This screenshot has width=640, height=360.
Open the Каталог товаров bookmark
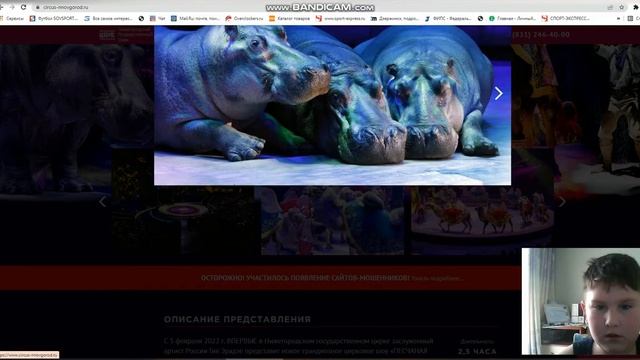click(289, 18)
